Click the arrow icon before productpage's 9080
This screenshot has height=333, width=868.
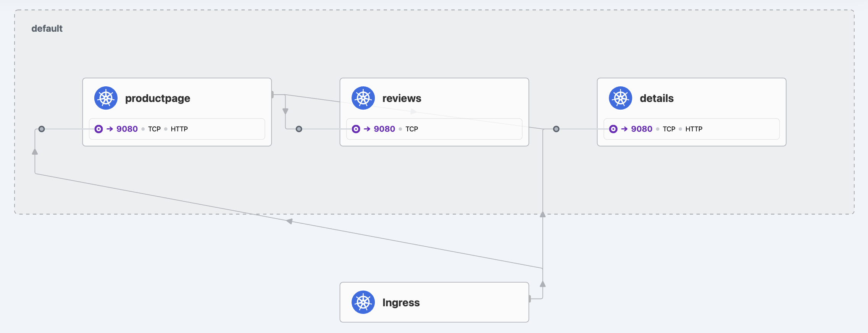[110, 129]
